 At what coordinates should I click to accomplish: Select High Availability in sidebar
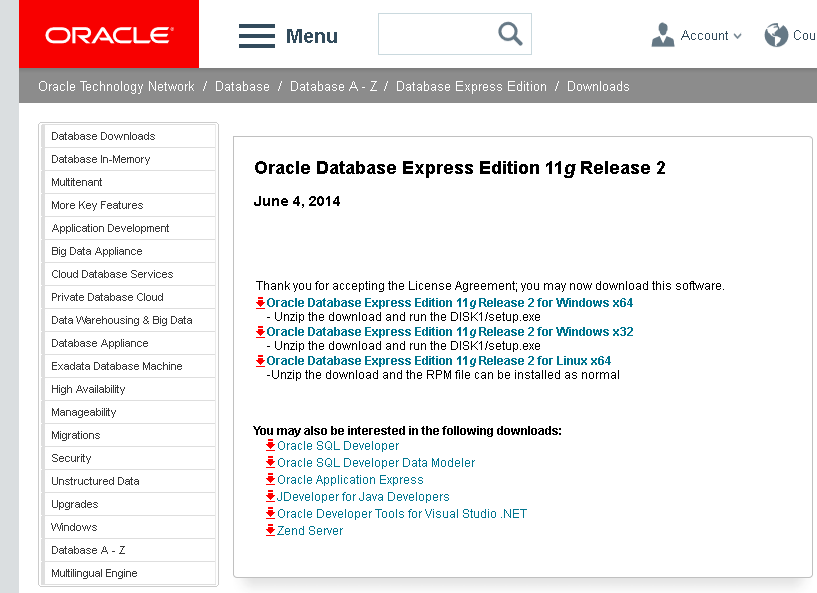click(130, 389)
